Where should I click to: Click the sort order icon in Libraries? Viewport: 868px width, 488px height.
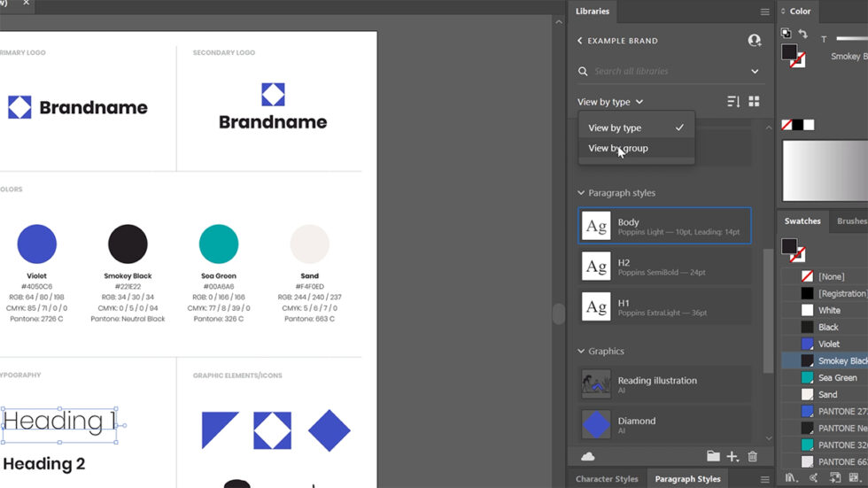click(x=733, y=101)
